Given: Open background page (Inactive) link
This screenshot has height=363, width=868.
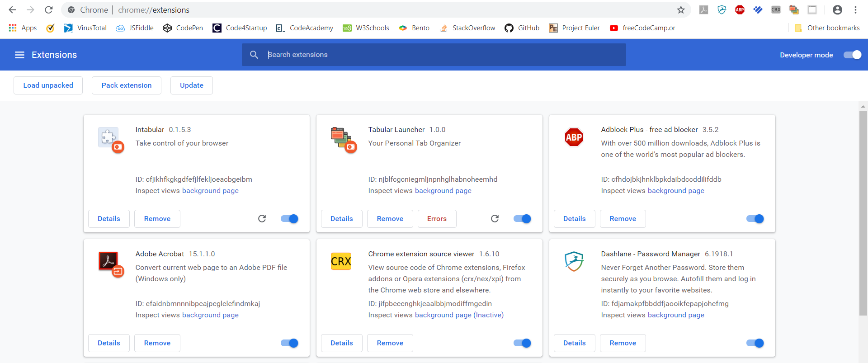Looking at the screenshot, I should [x=459, y=315].
